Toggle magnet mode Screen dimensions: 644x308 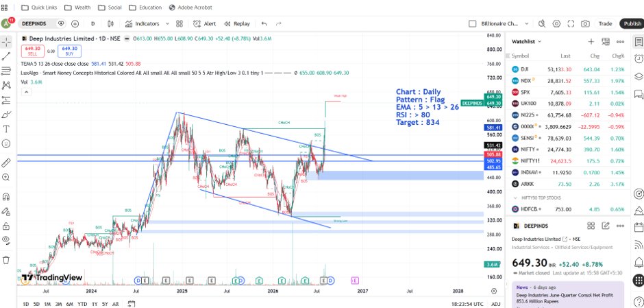click(6, 197)
